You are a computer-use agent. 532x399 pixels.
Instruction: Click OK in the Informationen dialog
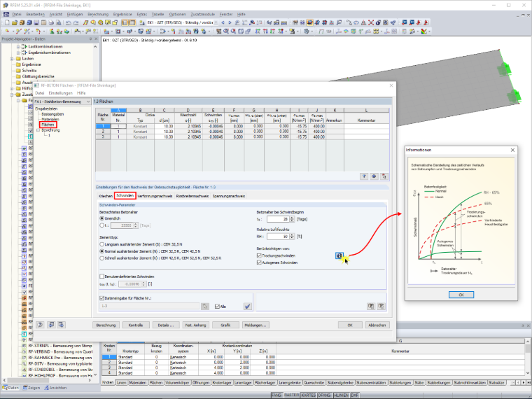click(461, 295)
